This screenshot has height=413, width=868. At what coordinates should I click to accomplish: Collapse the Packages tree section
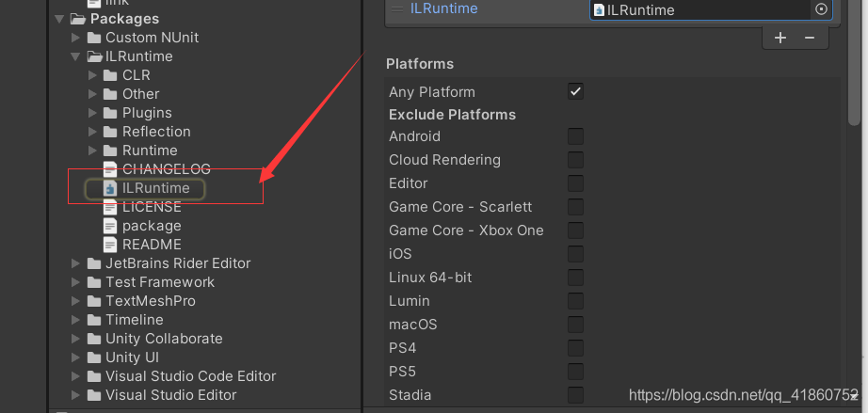coord(58,19)
